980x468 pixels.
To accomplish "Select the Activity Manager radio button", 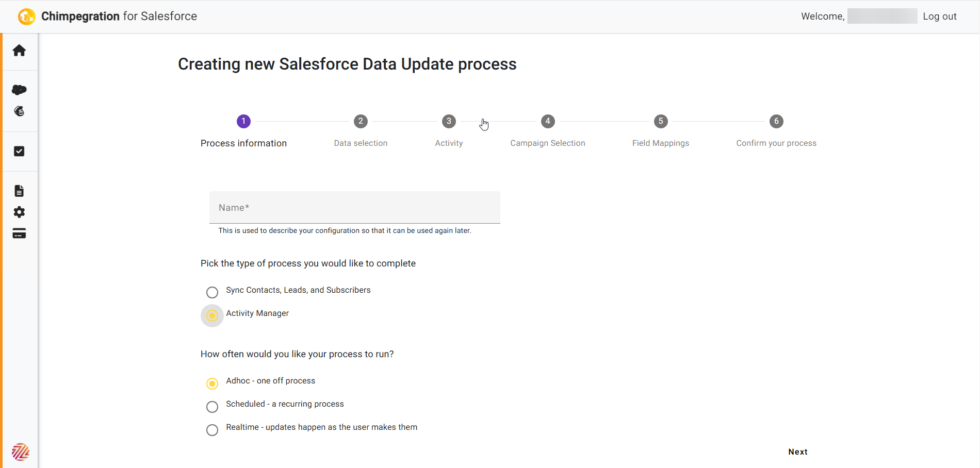I will point(212,315).
